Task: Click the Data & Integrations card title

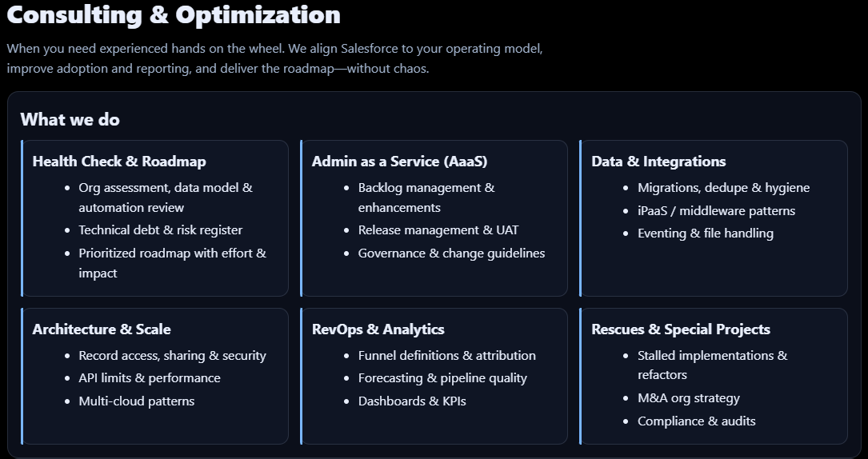Action: tap(658, 162)
